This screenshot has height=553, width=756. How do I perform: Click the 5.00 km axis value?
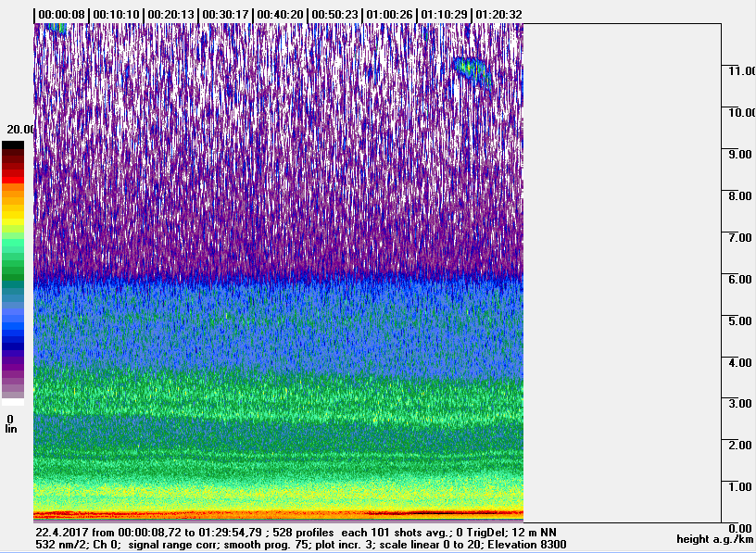(x=740, y=320)
